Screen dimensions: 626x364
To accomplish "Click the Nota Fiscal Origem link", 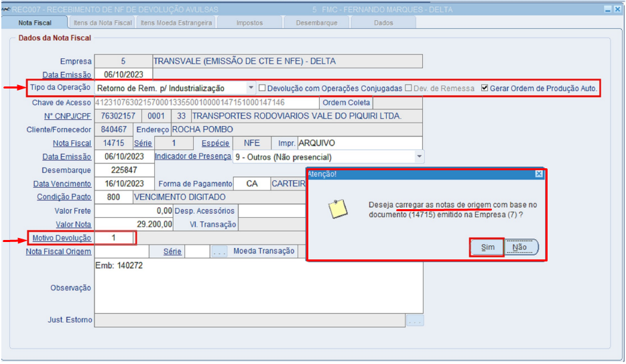I will [x=58, y=251].
